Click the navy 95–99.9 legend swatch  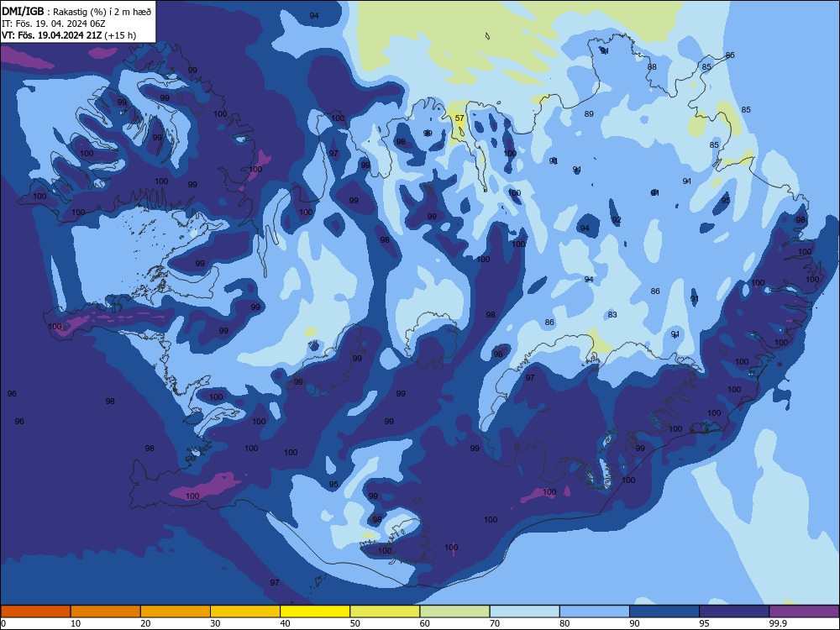[734, 612]
